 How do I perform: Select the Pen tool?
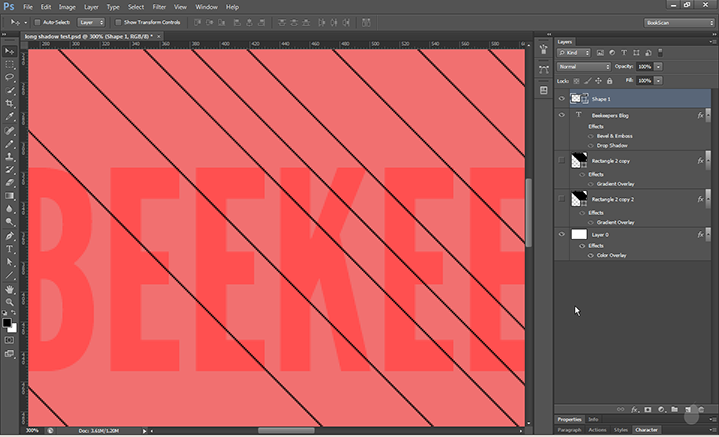click(10, 235)
